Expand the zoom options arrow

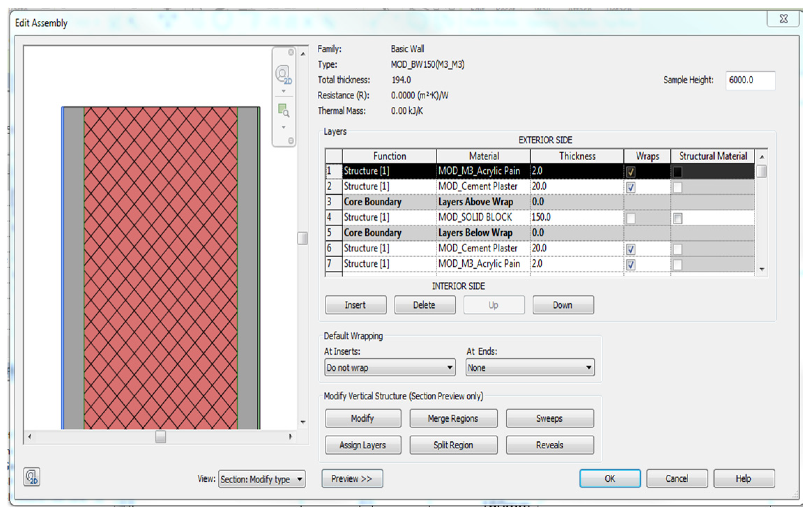tap(283, 127)
